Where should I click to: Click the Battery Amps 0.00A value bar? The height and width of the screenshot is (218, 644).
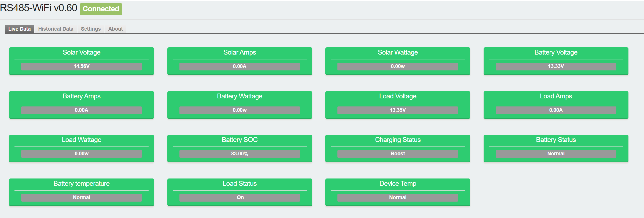(82, 110)
